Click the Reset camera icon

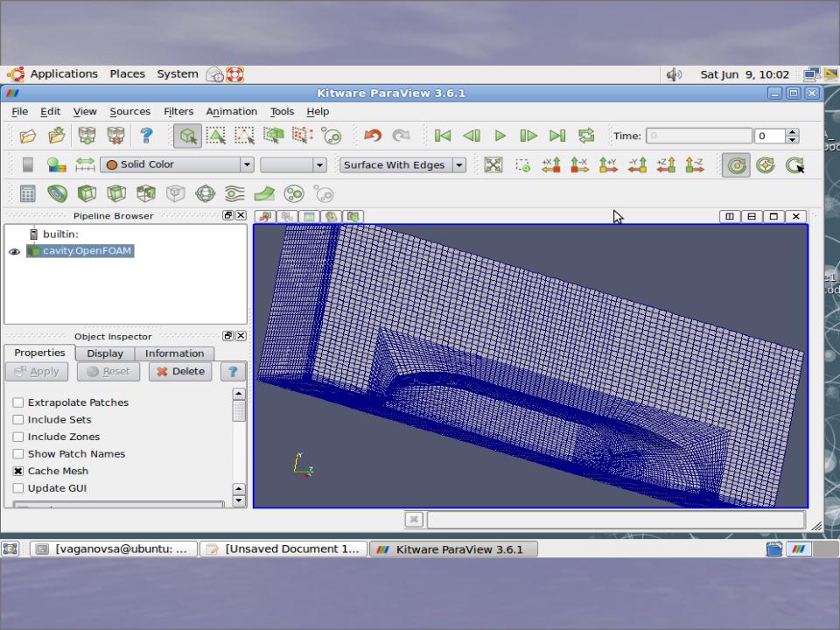493,165
